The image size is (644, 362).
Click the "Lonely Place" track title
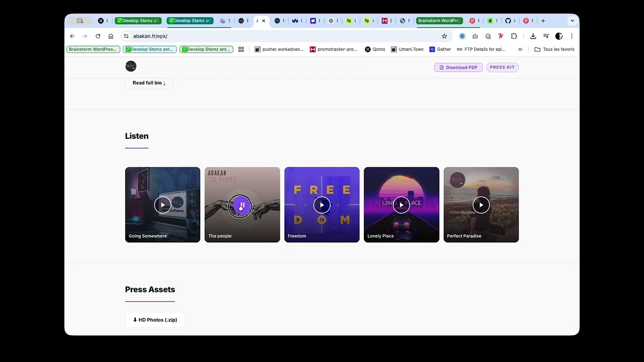(x=381, y=236)
